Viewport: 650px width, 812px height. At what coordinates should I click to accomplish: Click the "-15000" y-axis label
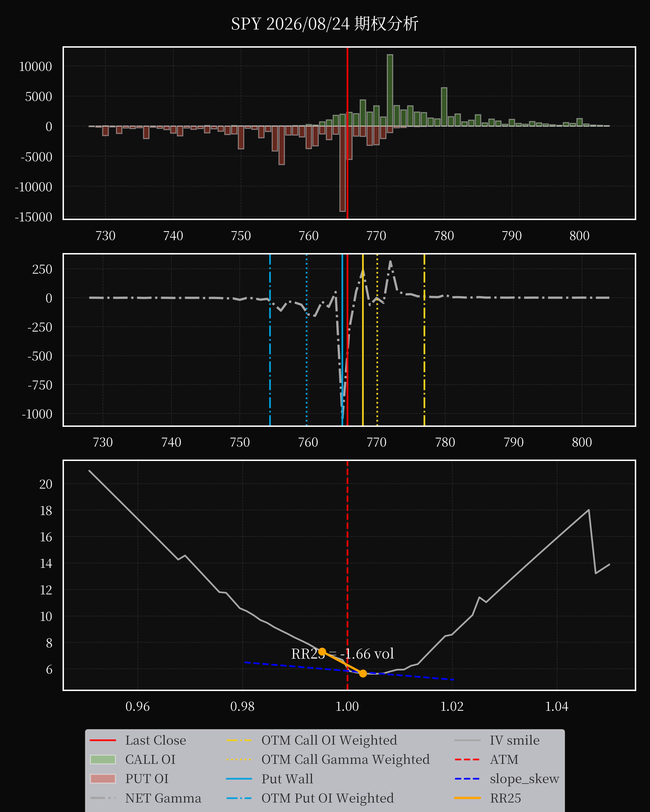[34, 217]
